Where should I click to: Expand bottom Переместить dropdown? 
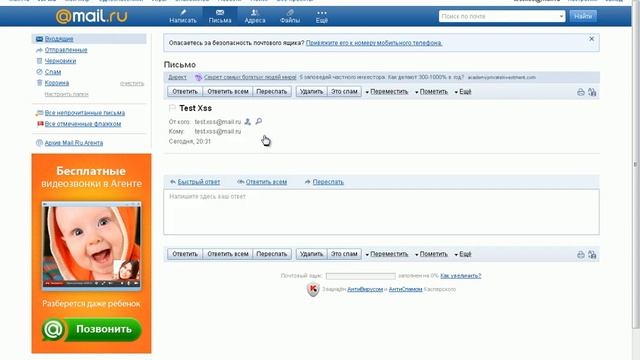387,254
